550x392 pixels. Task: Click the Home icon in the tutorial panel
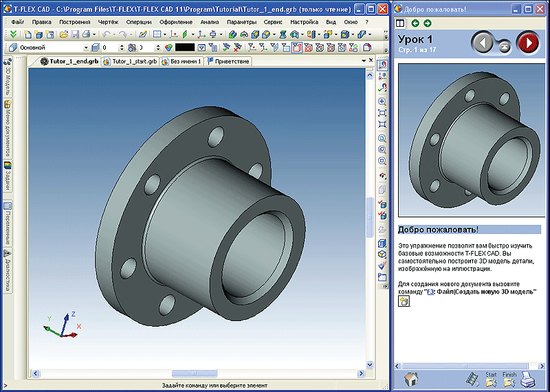[x=410, y=379]
